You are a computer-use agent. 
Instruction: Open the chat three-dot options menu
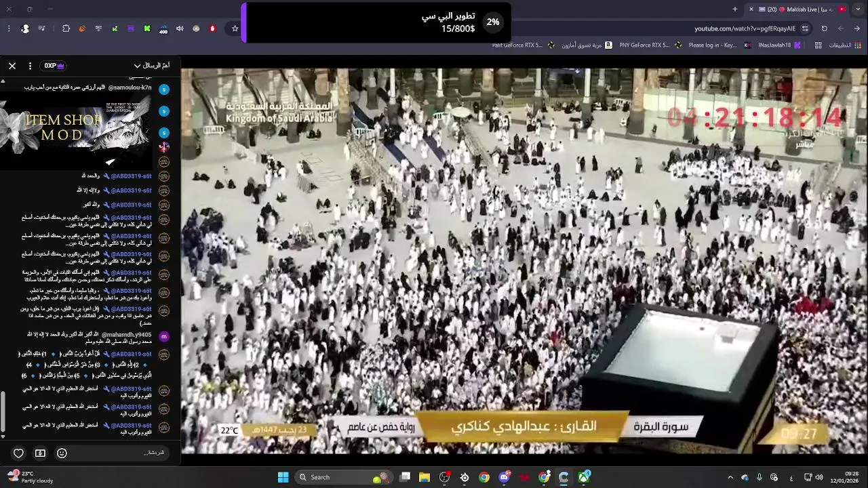30,66
